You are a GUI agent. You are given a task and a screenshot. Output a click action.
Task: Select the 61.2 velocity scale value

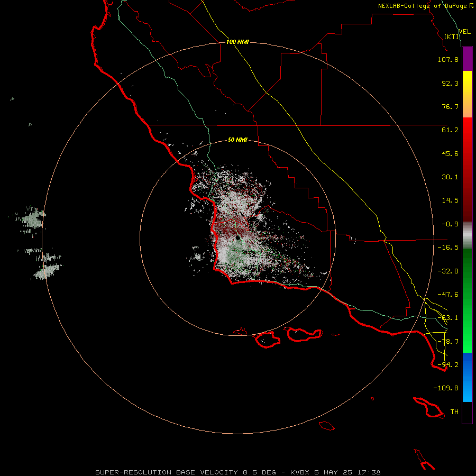[x=450, y=130]
